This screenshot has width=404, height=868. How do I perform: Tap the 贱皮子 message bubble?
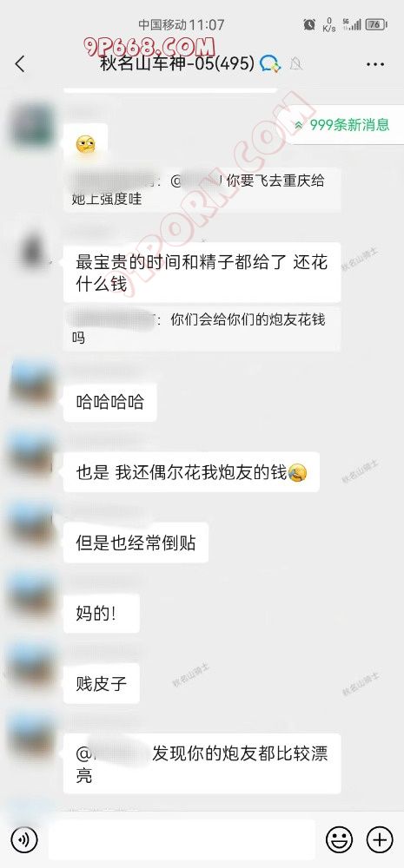tap(102, 684)
